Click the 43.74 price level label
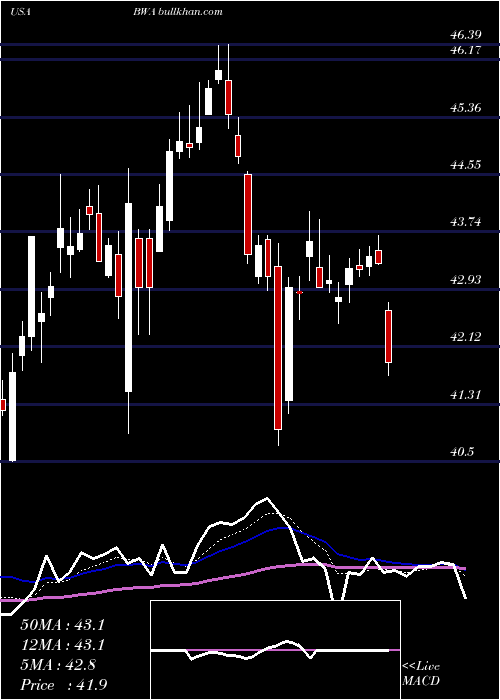The width and height of the screenshot is (500, 700). (466, 222)
